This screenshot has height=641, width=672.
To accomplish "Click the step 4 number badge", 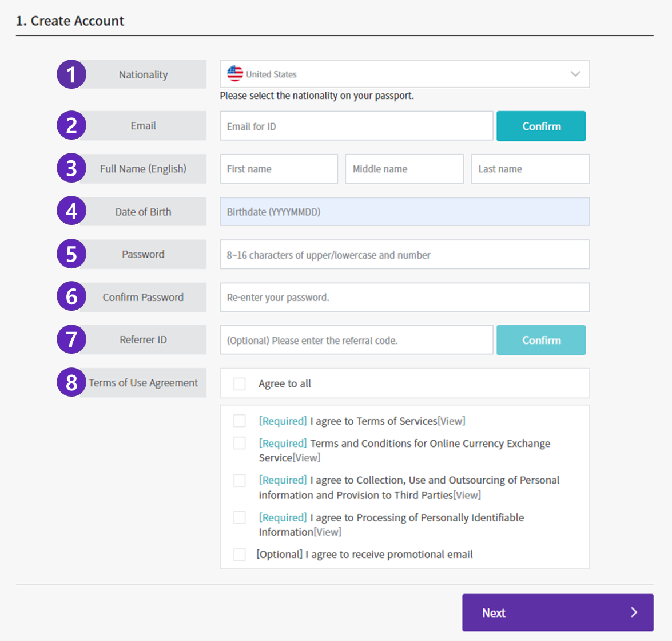I will tap(71, 211).
